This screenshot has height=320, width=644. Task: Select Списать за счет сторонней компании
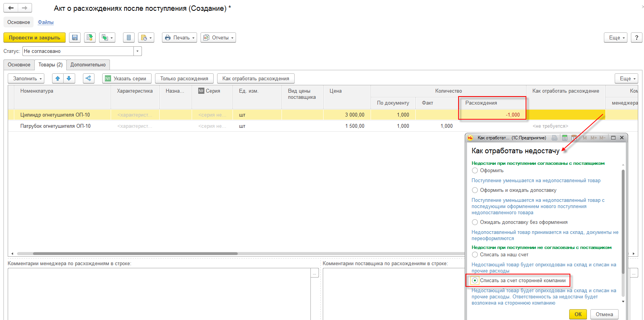[x=475, y=281]
